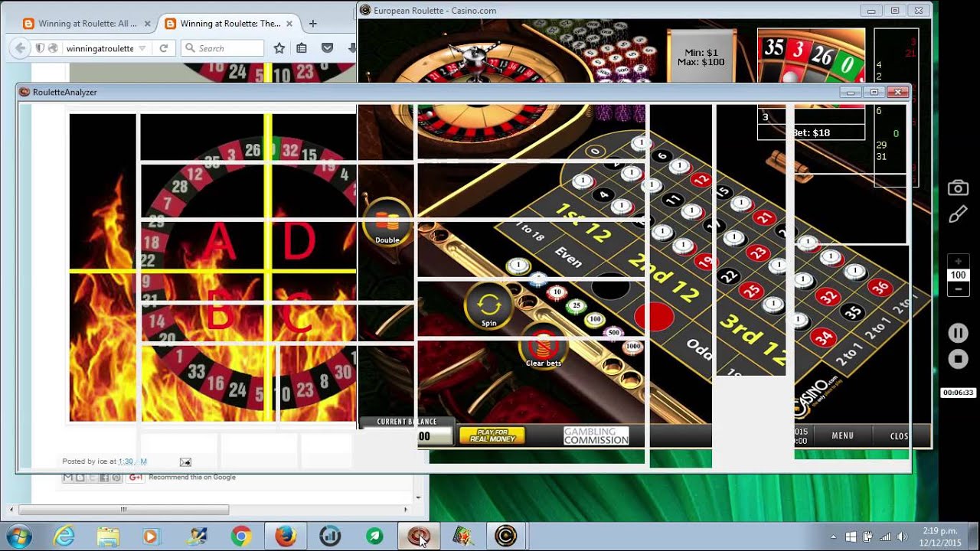Pause the screen recording
Image resolution: width=980 pixels, height=551 pixels.
pos(958,333)
